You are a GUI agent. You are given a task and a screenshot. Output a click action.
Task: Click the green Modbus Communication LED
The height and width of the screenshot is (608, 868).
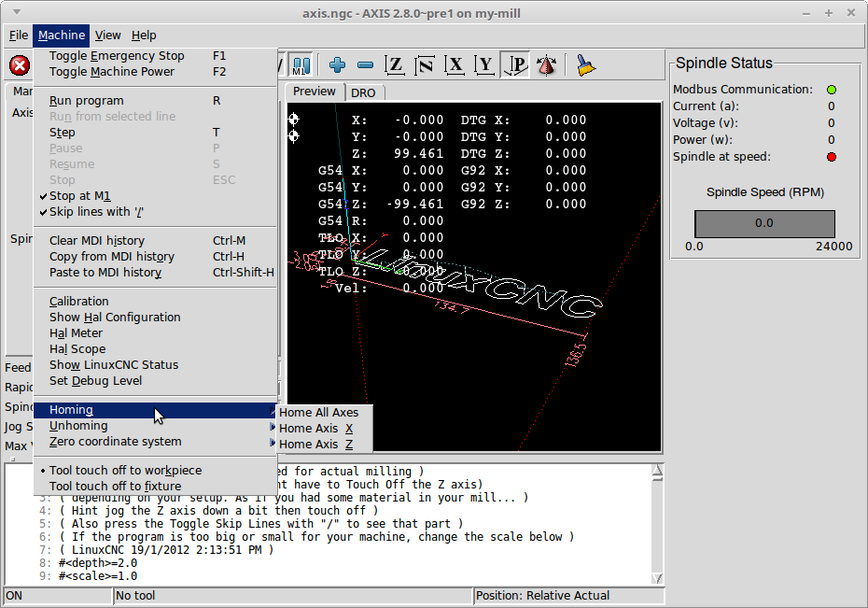832,89
